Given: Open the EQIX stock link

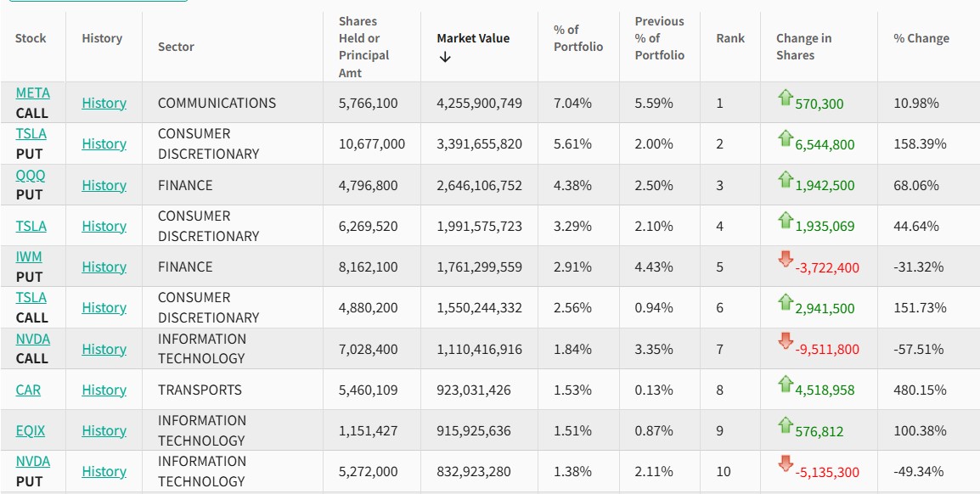Looking at the screenshot, I should 30,431.
